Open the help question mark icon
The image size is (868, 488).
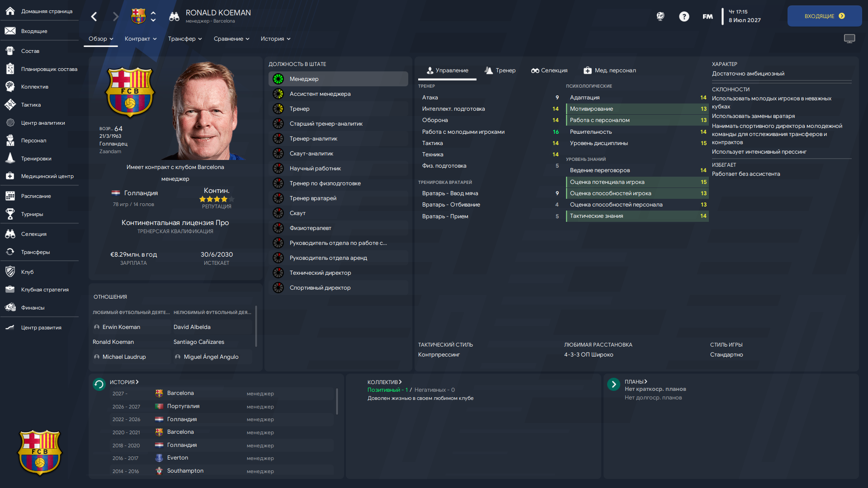point(684,17)
